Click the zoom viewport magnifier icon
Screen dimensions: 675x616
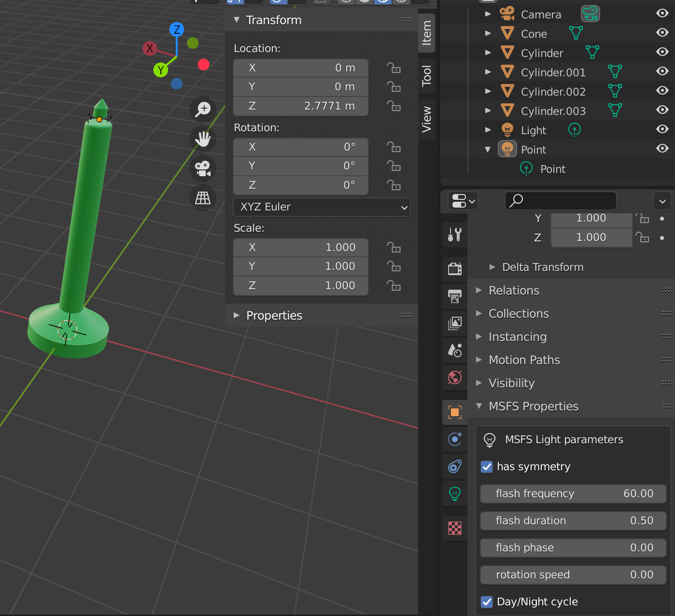click(x=203, y=109)
